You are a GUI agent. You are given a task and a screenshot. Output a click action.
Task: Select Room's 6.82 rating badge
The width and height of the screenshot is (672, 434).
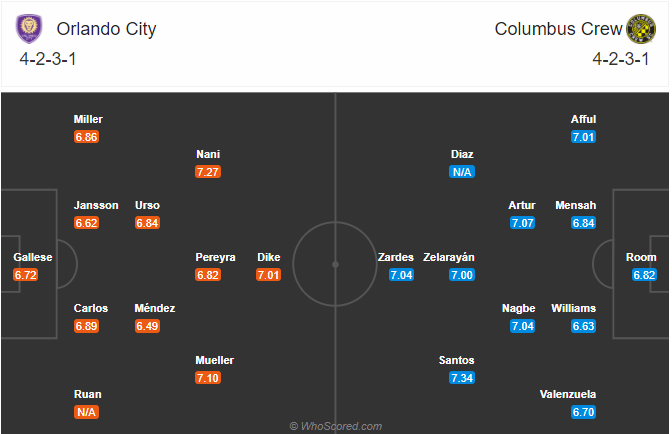click(644, 275)
